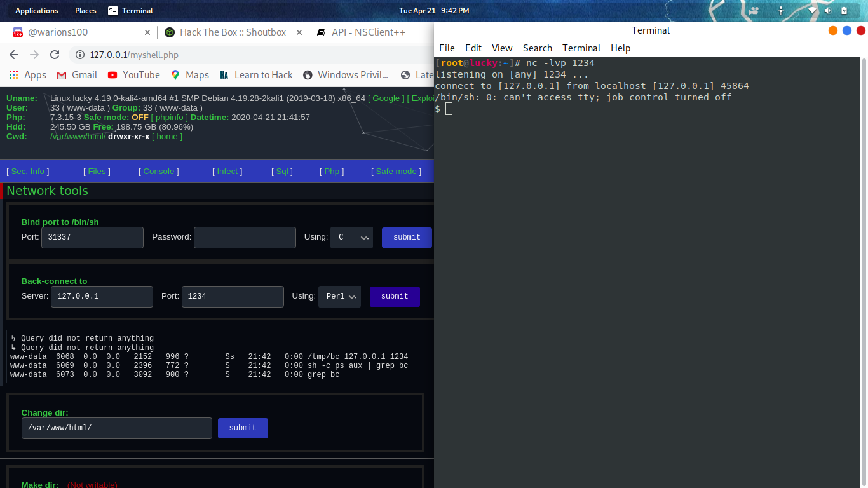The width and height of the screenshot is (868, 488).
Task: Click the Network tools heading
Action: point(47,191)
